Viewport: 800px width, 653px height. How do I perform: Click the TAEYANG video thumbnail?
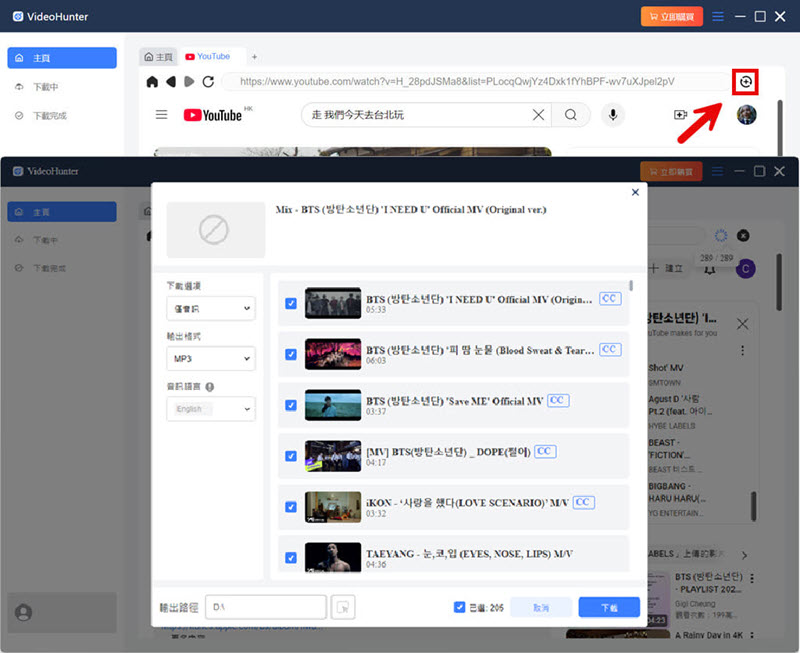pos(333,558)
